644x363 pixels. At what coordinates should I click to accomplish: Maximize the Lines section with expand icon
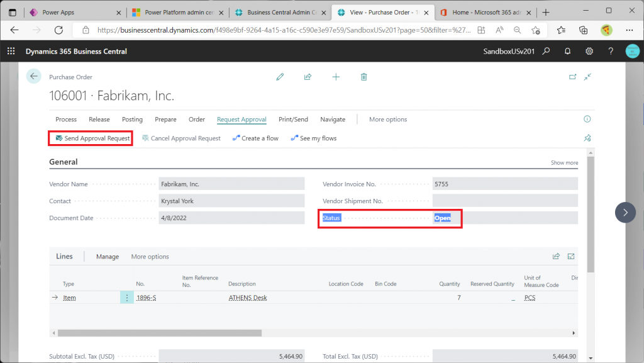[571, 256]
